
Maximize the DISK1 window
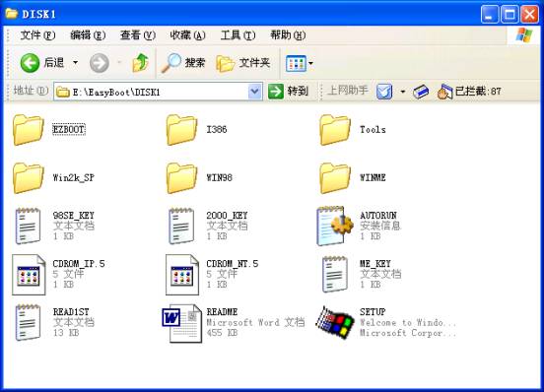tap(510, 14)
